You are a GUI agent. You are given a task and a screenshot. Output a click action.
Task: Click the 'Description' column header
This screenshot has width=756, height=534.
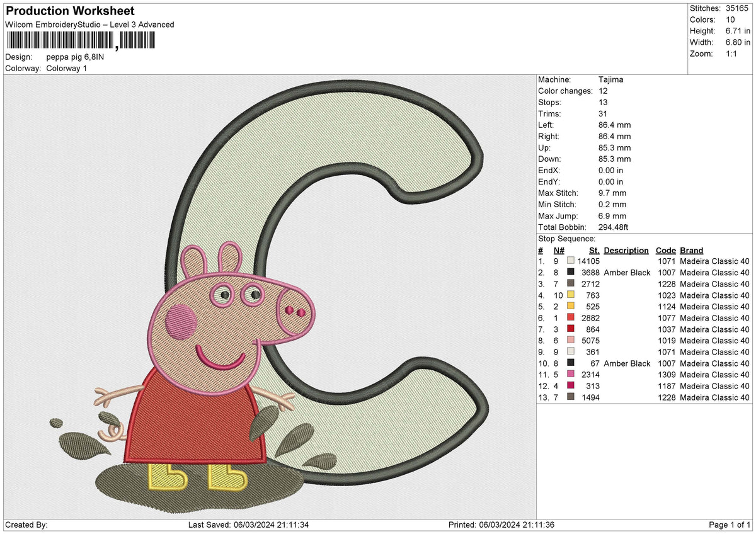[626, 251]
